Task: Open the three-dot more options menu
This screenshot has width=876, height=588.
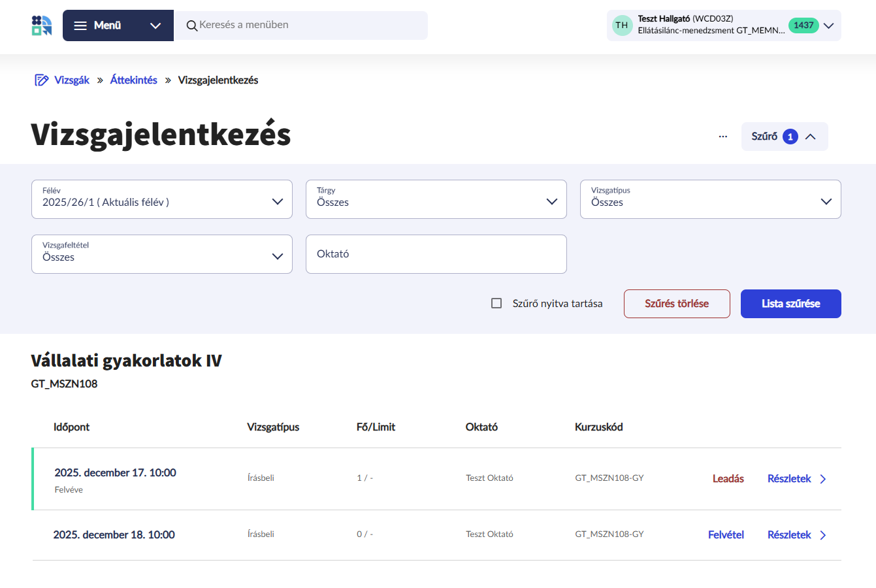Action: pyautogui.click(x=722, y=137)
